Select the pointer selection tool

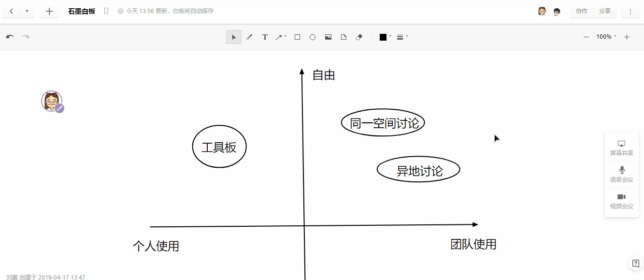234,37
